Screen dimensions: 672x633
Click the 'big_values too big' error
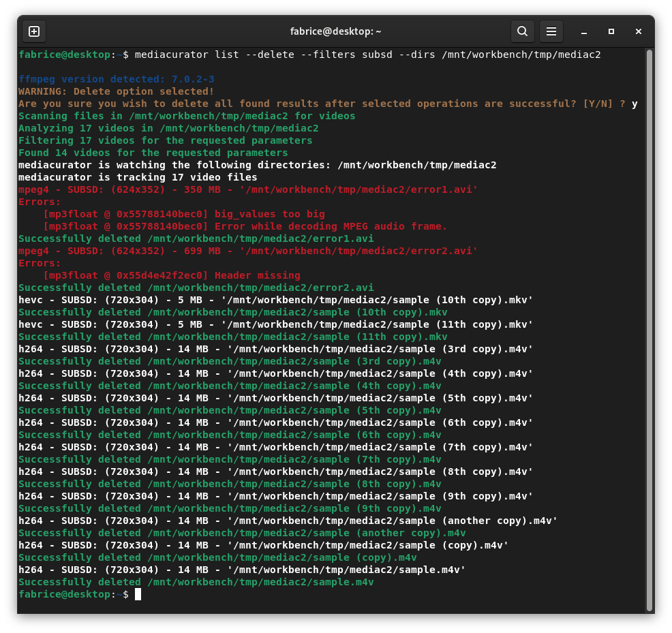[x=184, y=214]
